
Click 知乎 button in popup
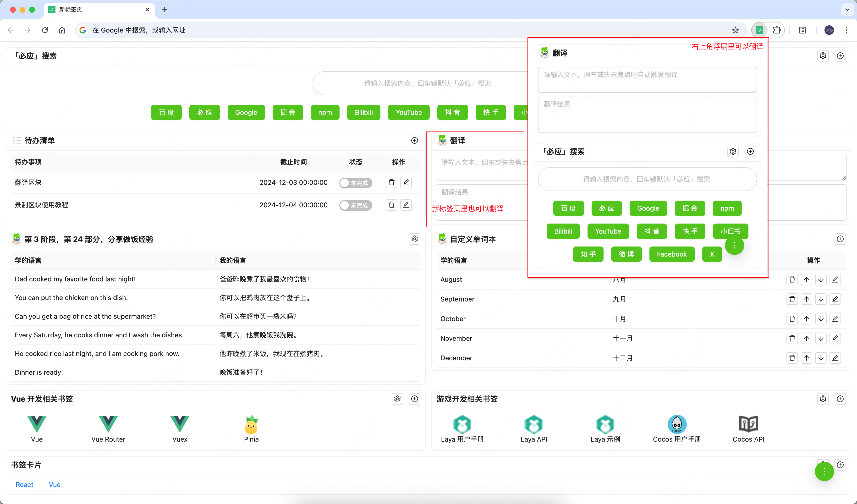coord(588,254)
